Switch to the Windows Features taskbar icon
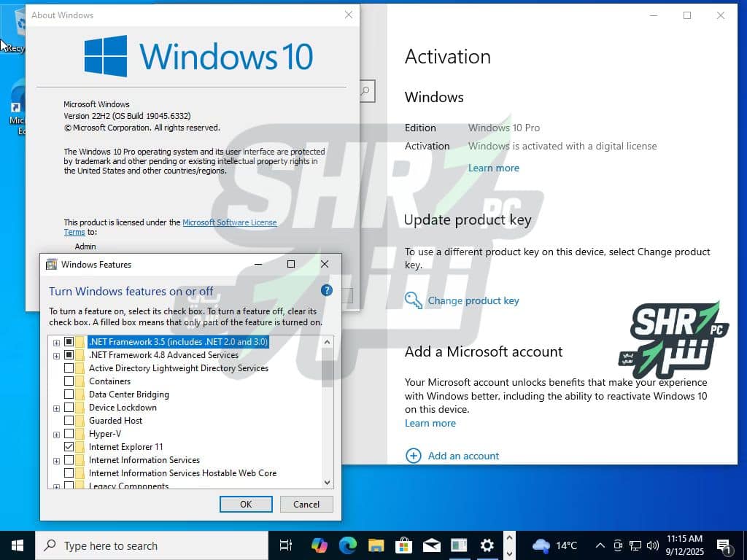 pyautogui.click(x=460, y=545)
